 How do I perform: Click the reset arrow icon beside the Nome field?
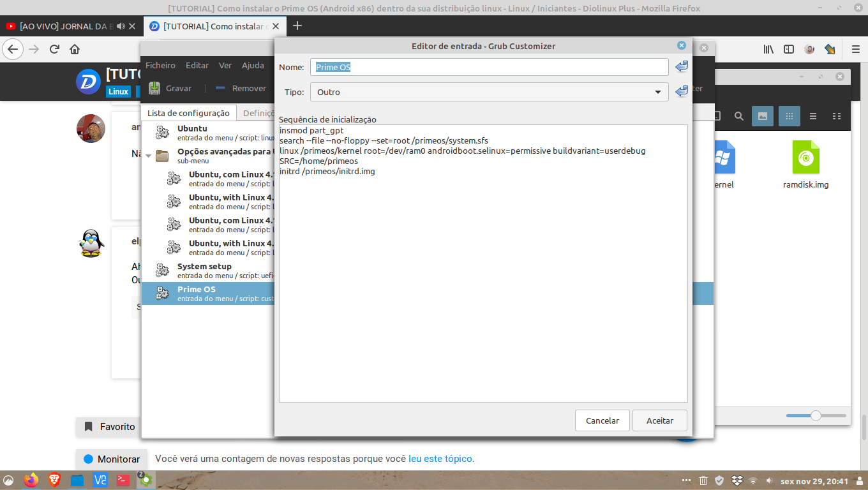(682, 66)
